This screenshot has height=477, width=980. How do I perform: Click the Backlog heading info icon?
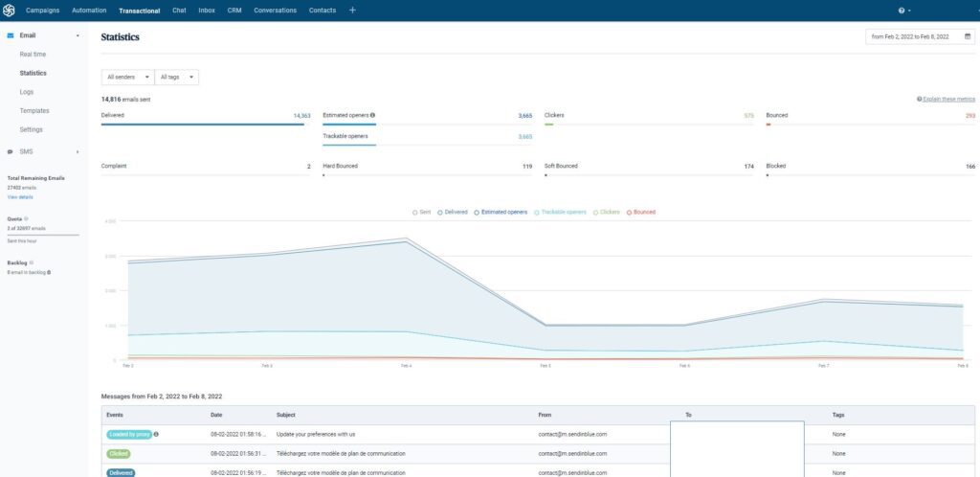(x=32, y=262)
